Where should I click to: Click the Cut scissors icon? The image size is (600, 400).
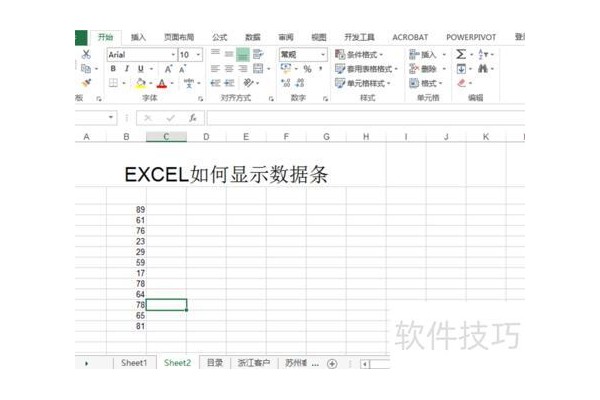(x=86, y=54)
